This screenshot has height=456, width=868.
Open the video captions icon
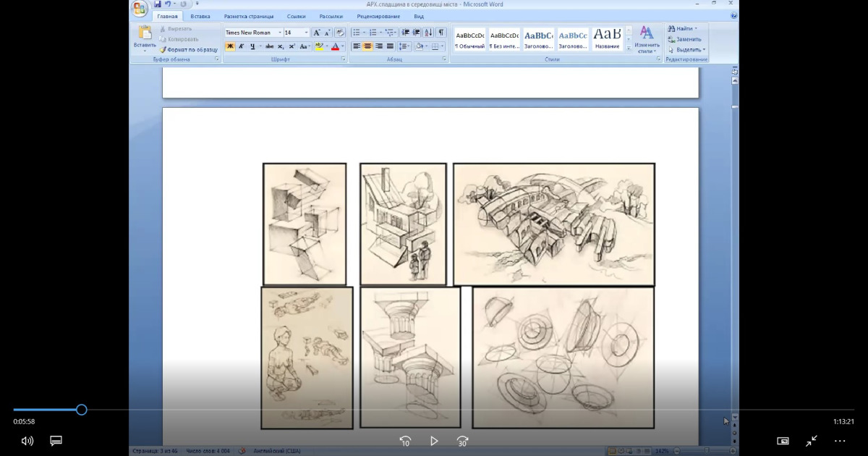56,441
